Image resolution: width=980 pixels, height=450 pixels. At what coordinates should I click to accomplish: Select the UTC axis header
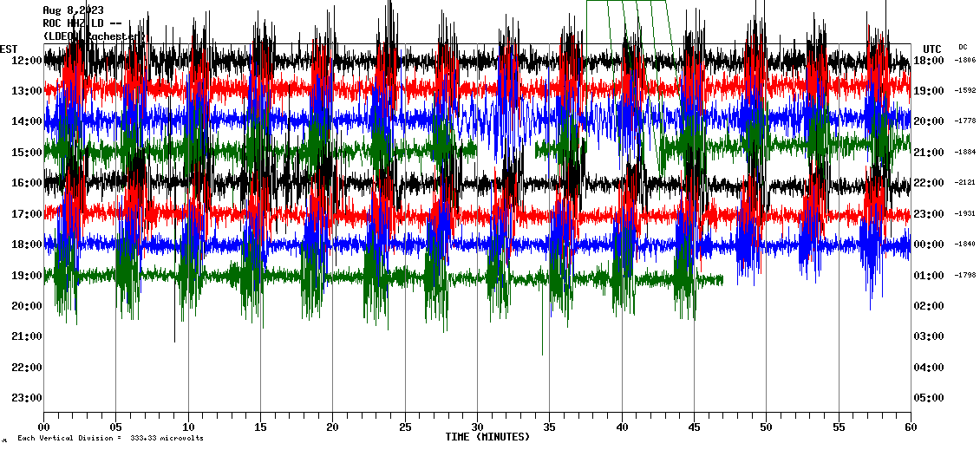(x=931, y=49)
